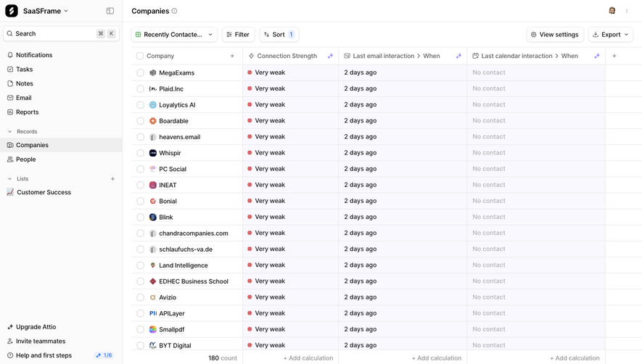Click the PC Social logo icon
This screenshot has height=364, width=642.
coord(153,169)
